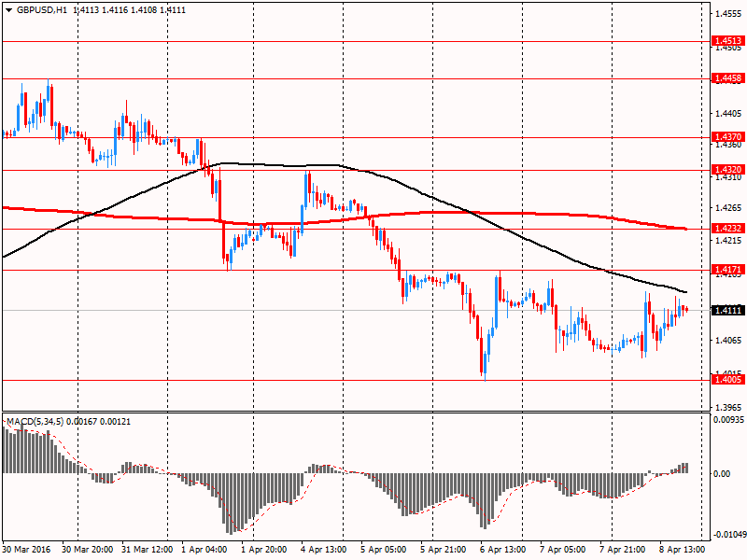
Task: Click the 1.4555 price axis value
Action: tap(728, 14)
